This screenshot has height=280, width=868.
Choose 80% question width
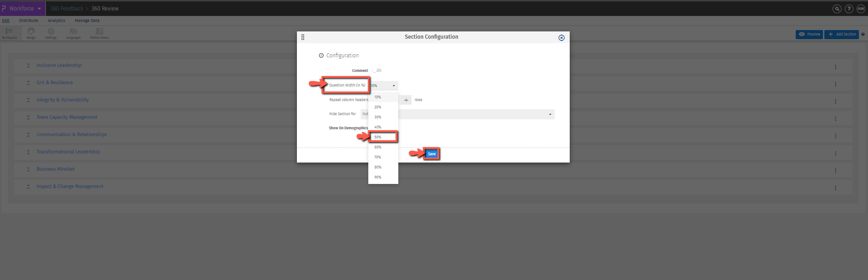383,167
